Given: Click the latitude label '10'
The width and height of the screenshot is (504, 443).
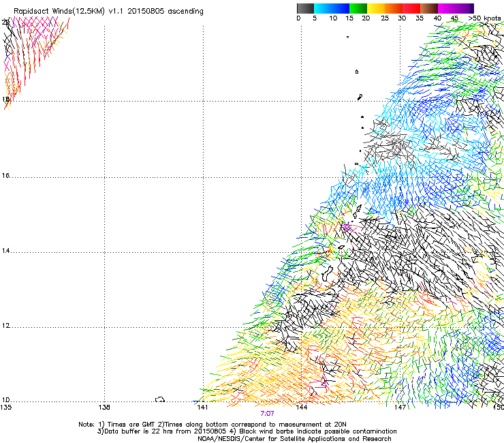Looking at the screenshot, I should point(5,400).
